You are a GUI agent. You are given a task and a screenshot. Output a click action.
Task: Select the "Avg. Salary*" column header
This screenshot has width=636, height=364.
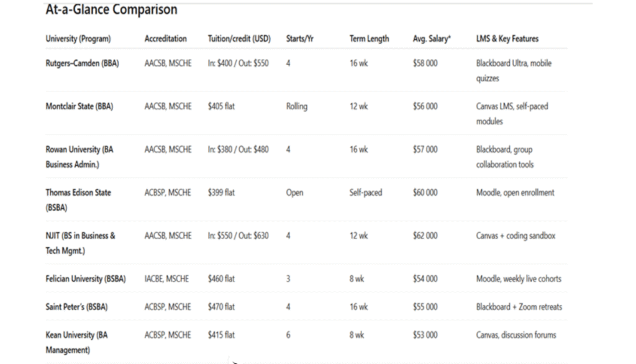(432, 39)
